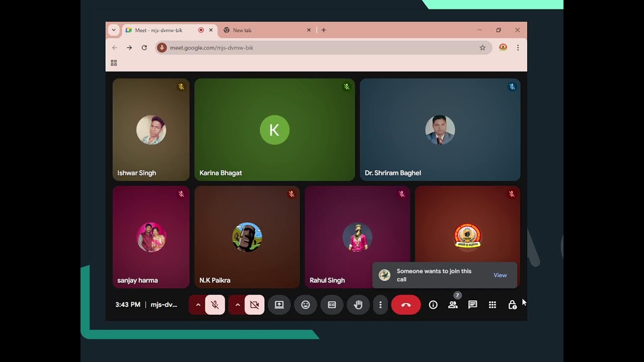Open Chrome's three-dot menu
This screenshot has width=644, height=362.
coord(518,48)
